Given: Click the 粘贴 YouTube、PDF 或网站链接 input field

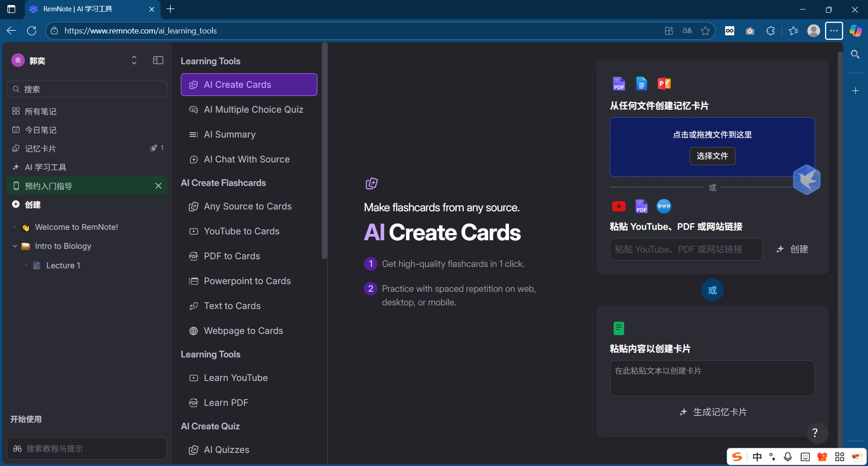Looking at the screenshot, I should [686, 249].
